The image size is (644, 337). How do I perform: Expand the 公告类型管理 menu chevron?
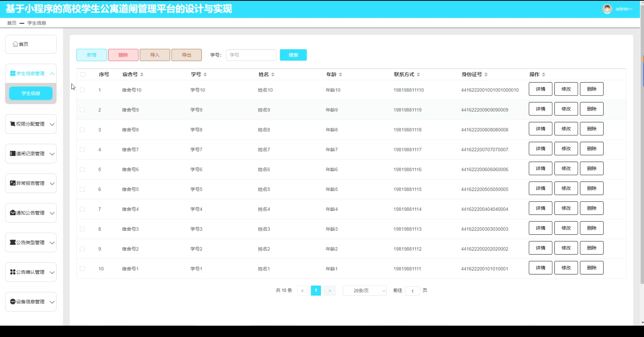click(x=52, y=243)
